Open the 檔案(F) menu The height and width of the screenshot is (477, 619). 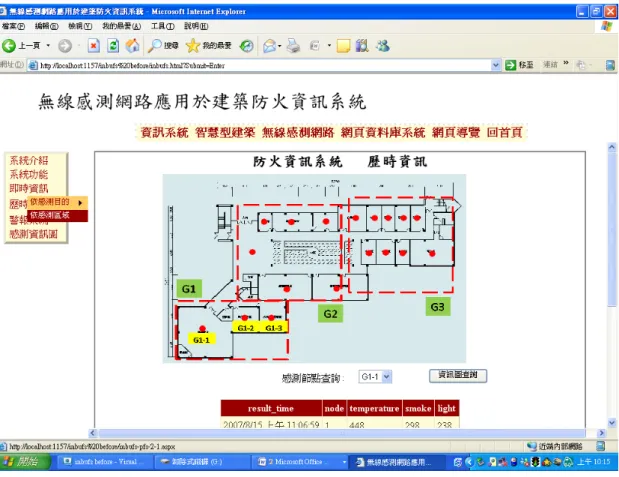[x=13, y=26]
